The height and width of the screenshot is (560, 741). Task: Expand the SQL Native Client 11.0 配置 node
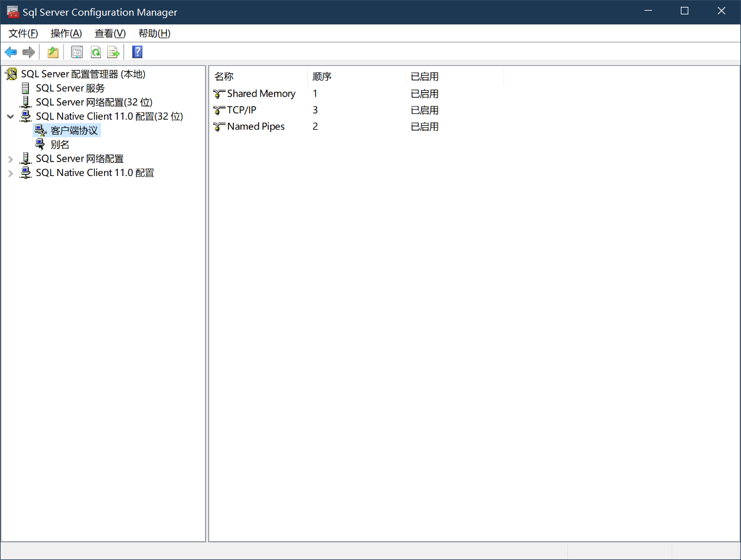coord(11,174)
